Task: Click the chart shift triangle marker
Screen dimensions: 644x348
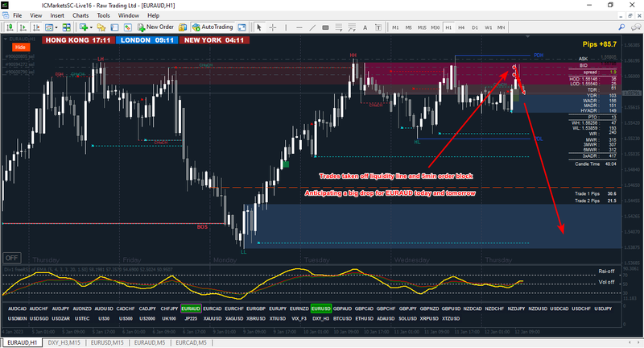Action: click(x=528, y=36)
